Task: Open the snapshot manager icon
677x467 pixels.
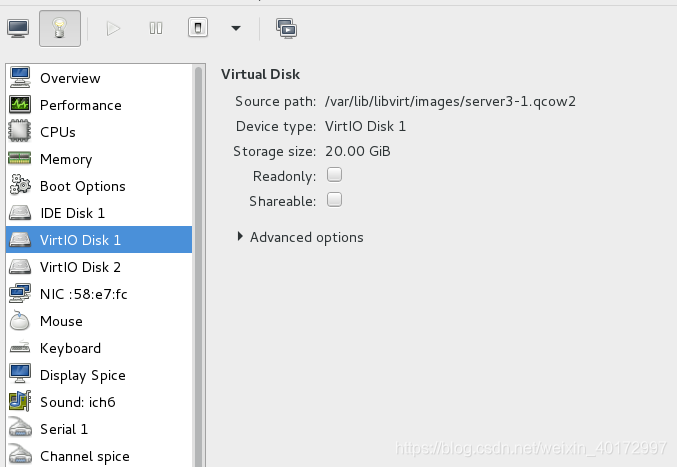Action: [287, 29]
